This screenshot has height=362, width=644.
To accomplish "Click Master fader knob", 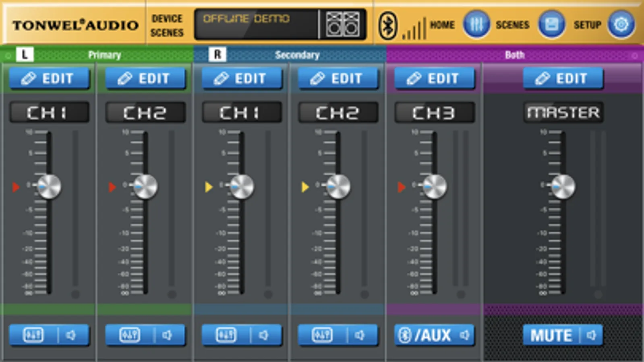I will coord(563,187).
